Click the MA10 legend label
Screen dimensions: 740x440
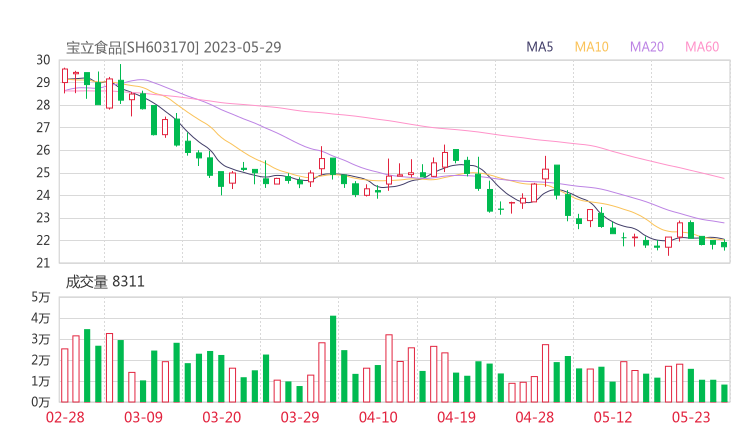pyautogui.click(x=591, y=47)
